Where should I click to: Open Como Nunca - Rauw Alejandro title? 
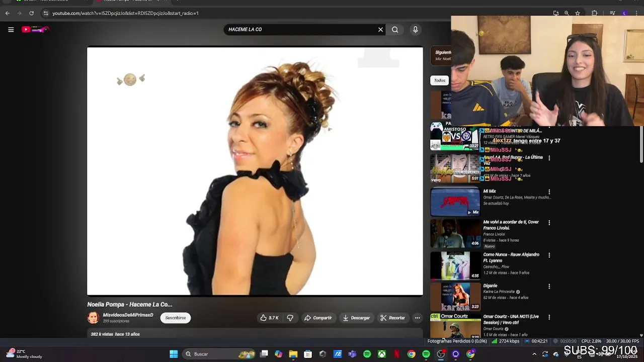click(x=511, y=257)
